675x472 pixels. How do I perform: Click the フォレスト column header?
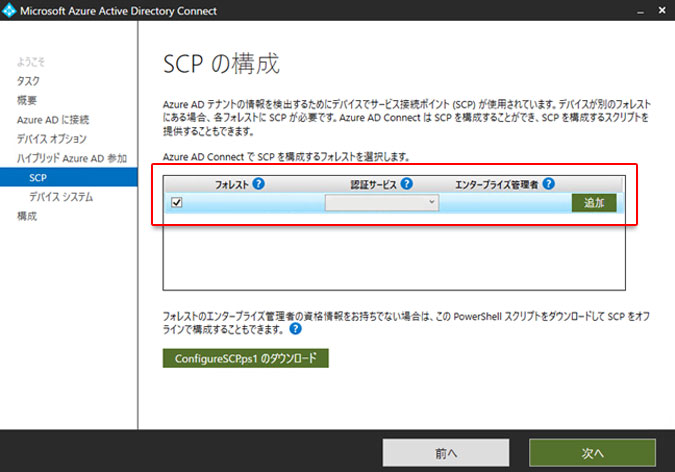pyautogui.click(x=232, y=185)
